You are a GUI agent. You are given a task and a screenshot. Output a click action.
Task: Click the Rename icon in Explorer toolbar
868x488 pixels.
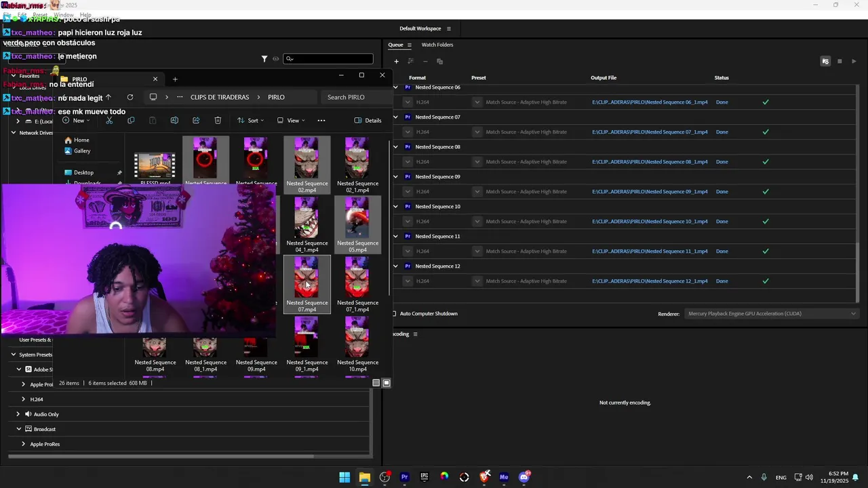(x=174, y=121)
